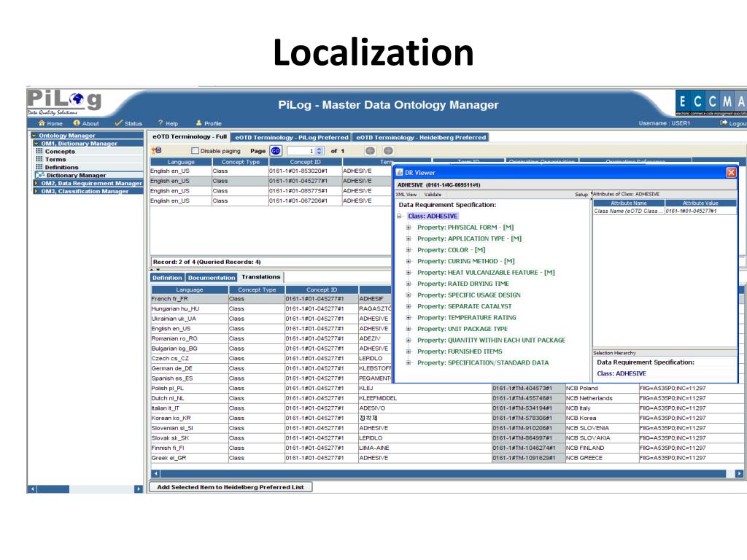747x560 pixels.
Task: Expand Property: APPLICATION TYPE node
Action: point(409,238)
